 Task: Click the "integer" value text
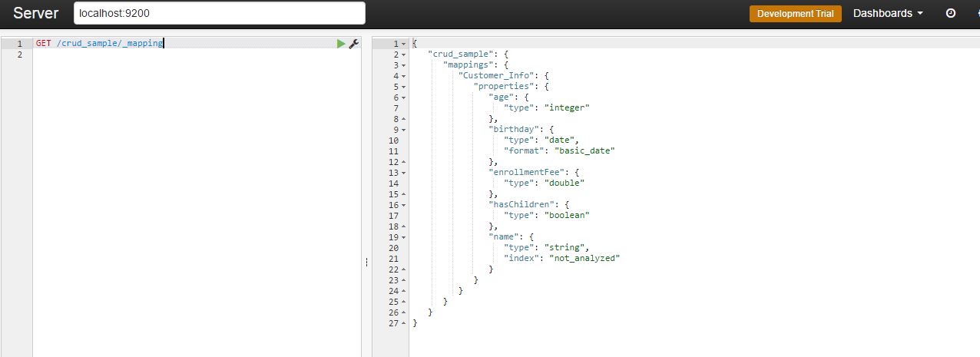pos(569,108)
